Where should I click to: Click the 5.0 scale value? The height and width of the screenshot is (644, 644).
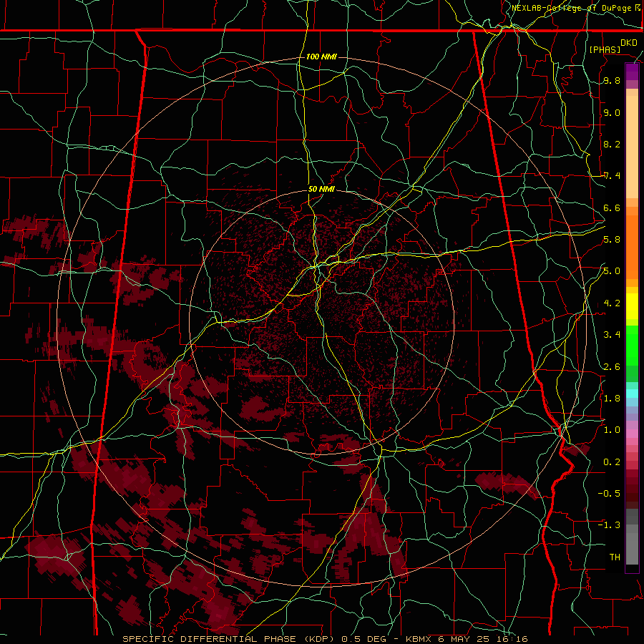click(x=612, y=271)
